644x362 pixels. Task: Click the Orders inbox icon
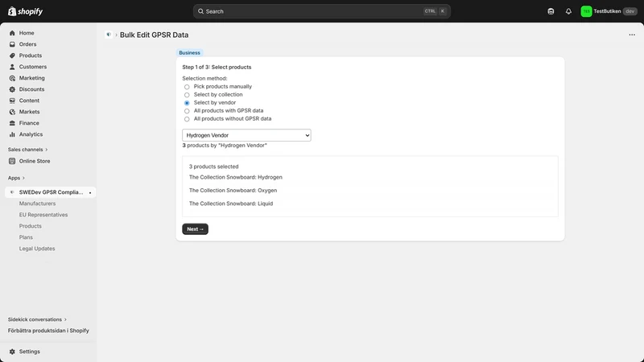pos(12,44)
